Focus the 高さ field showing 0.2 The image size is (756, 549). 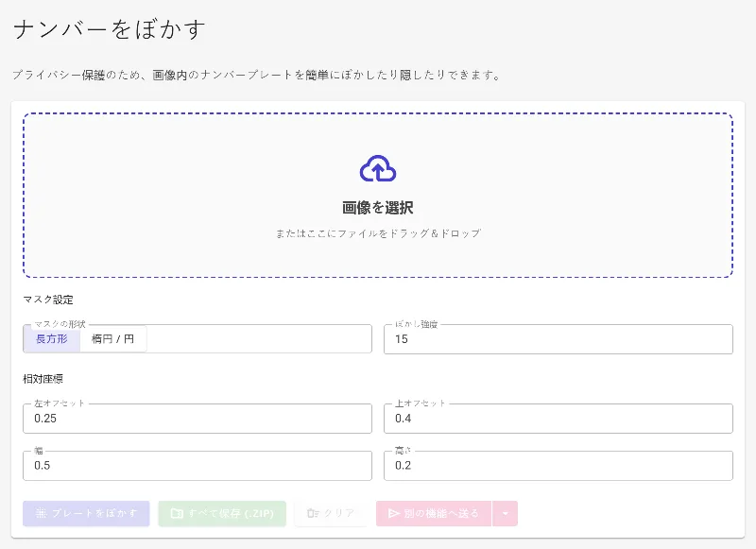pos(558,466)
